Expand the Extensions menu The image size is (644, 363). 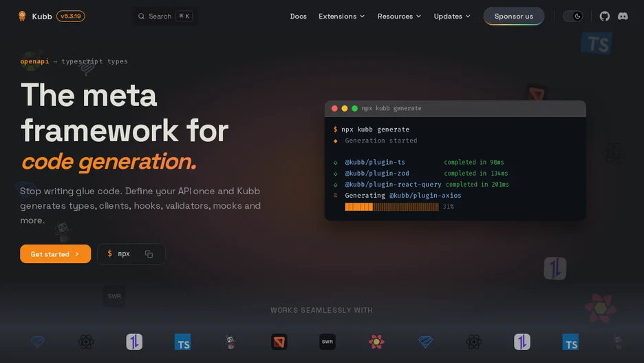[x=342, y=16]
